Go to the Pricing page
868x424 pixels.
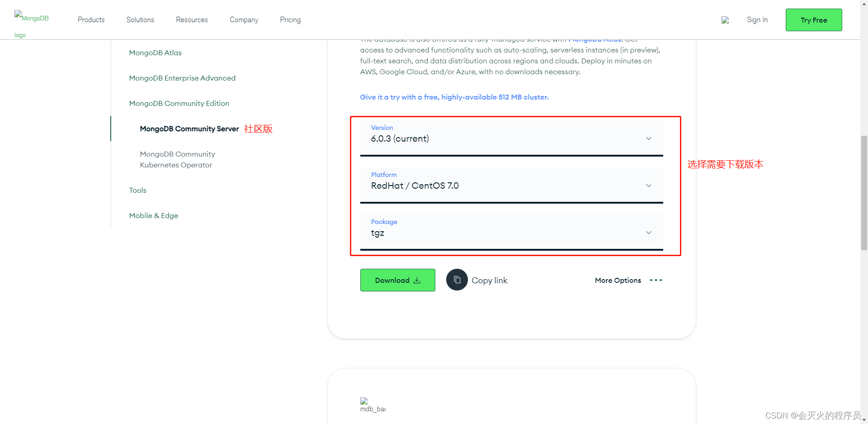pos(290,20)
